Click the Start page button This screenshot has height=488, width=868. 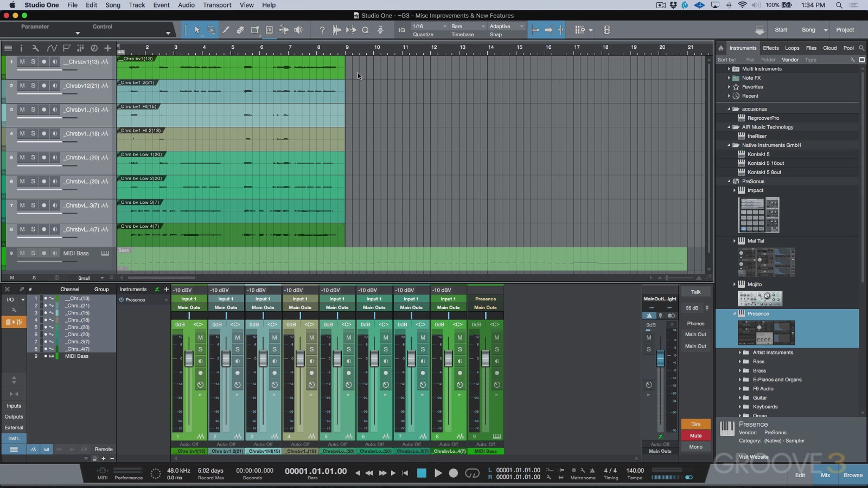pos(781,30)
